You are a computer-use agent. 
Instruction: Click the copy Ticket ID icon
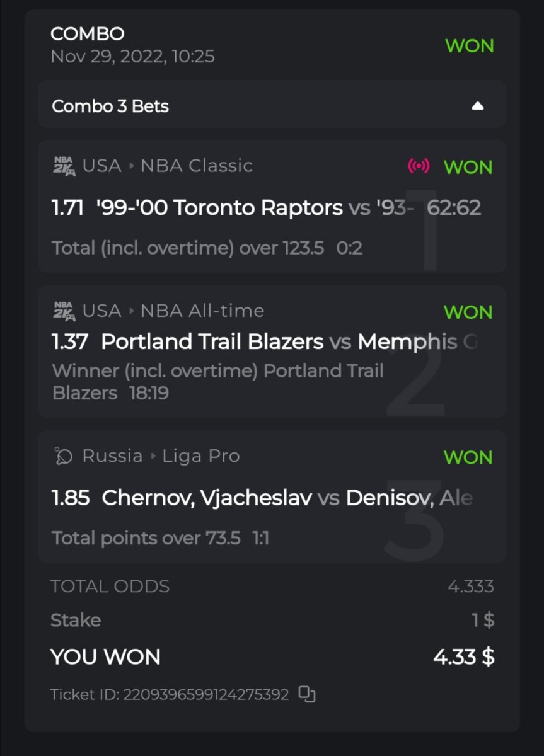(x=307, y=694)
